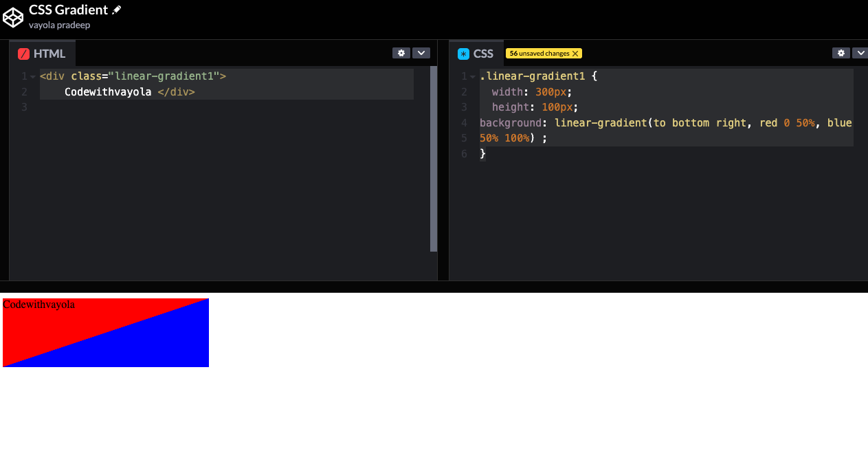Dismiss the 56 unsaved changes badge
868x462 pixels.
point(575,54)
